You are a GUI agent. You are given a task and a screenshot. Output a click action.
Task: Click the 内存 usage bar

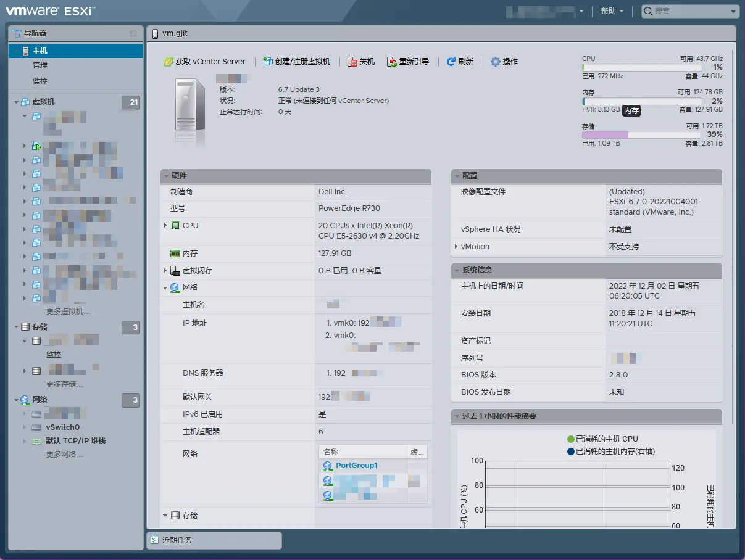(642, 101)
